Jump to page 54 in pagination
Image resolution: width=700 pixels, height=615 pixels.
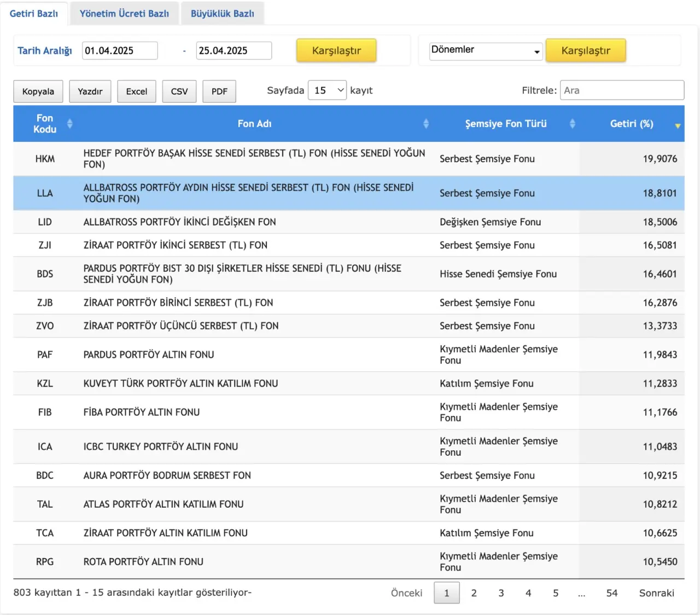coord(611,593)
